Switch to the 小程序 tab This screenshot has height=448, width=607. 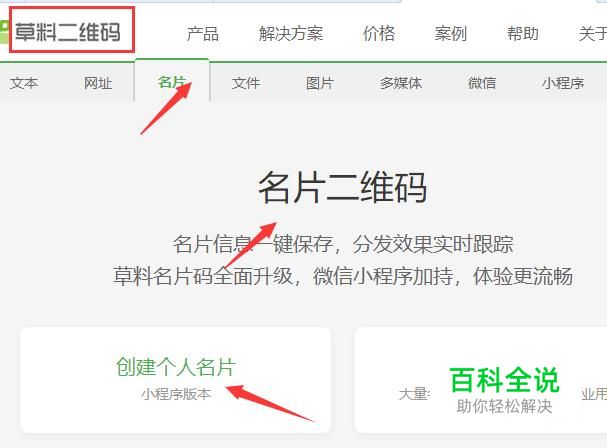tap(562, 83)
